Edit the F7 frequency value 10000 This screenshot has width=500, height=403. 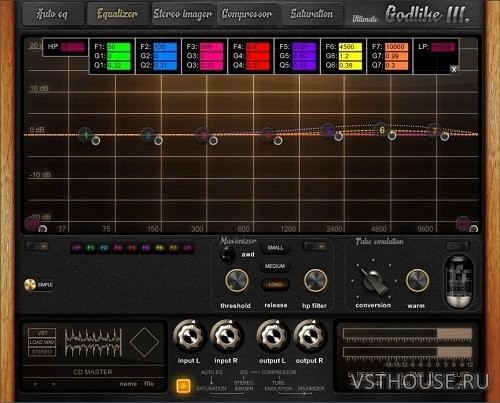(x=397, y=47)
